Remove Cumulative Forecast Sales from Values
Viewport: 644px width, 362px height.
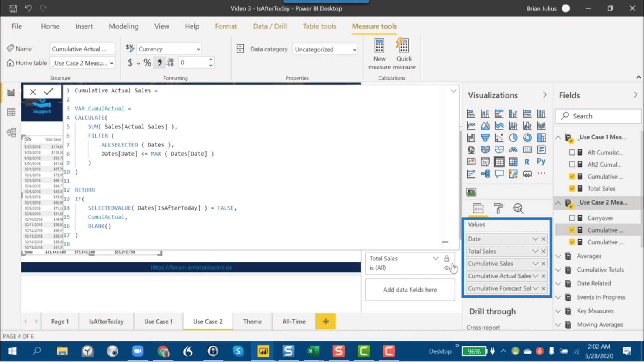[544, 288]
